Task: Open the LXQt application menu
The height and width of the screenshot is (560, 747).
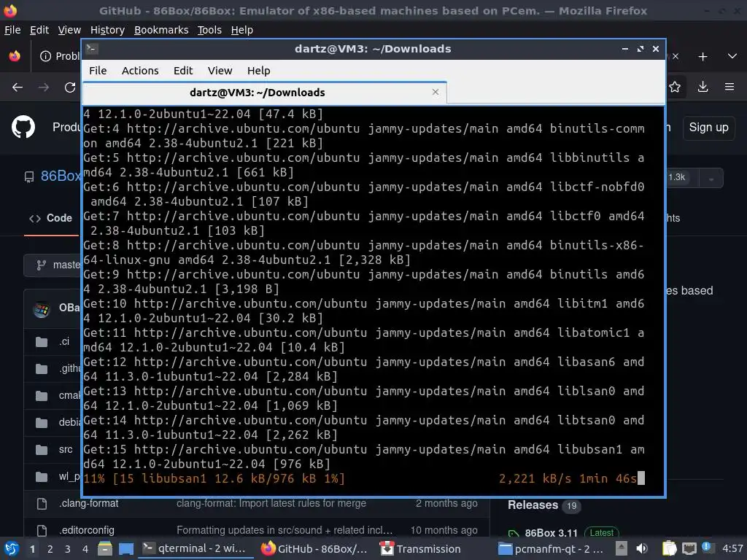Action: 11,549
